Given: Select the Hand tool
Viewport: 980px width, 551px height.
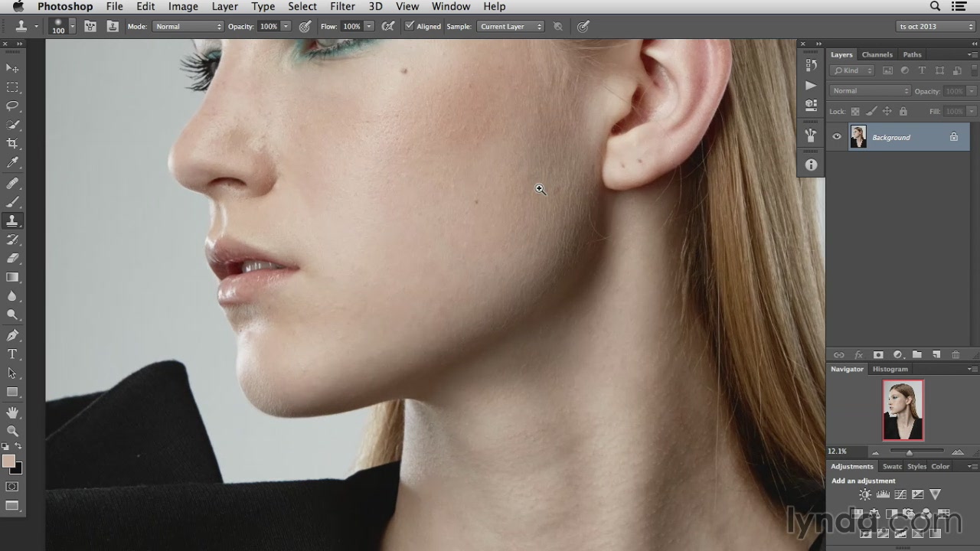Looking at the screenshot, I should tap(12, 413).
